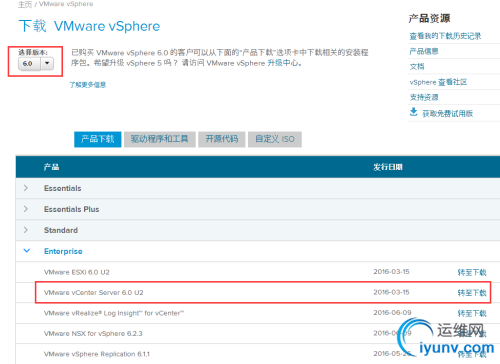
Task: Select VMware NSX for vSphere 6.2.3
Action: pos(93,334)
